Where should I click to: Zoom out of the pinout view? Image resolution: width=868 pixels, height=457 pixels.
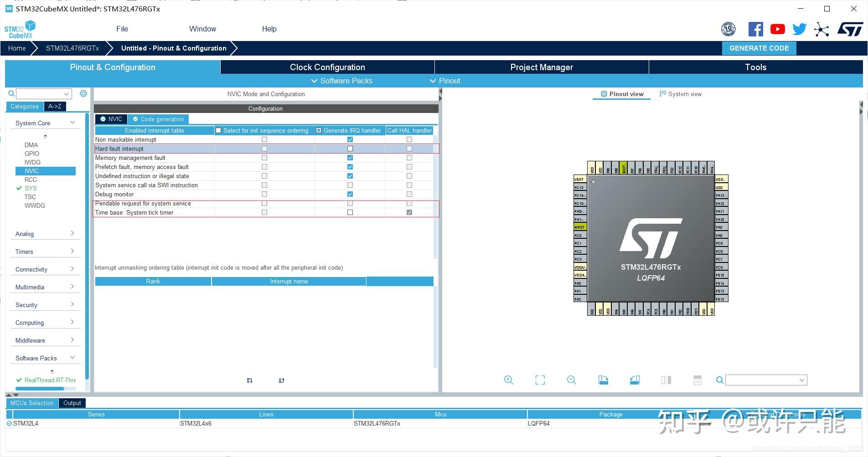point(571,380)
